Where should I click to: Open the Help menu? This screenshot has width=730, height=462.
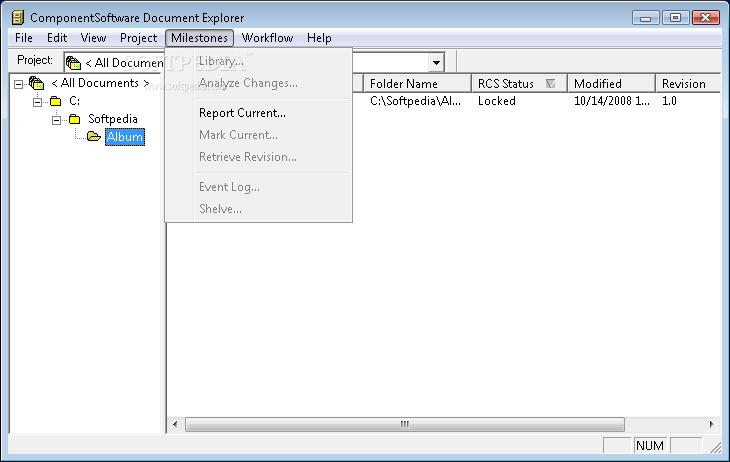click(319, 38)
